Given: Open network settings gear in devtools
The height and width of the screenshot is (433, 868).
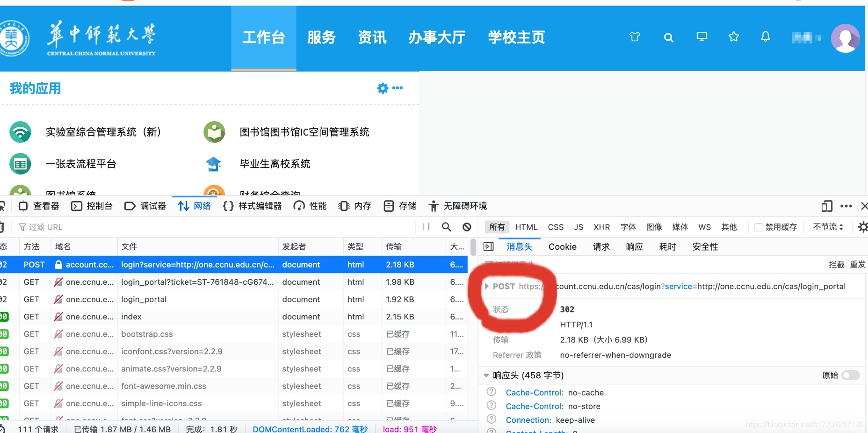Looking at the screenshot, I should point(863,227).
